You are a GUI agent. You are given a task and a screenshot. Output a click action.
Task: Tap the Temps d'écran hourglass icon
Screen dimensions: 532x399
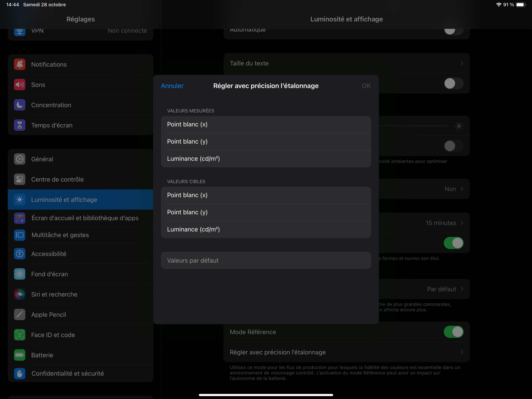[x=20, y=125]
